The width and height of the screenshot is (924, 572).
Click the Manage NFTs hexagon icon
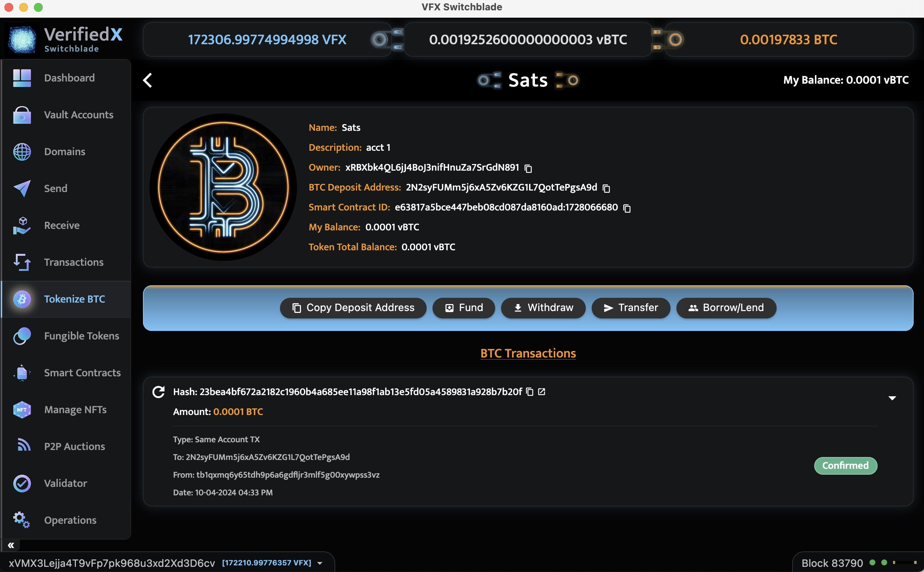(22, 410)
